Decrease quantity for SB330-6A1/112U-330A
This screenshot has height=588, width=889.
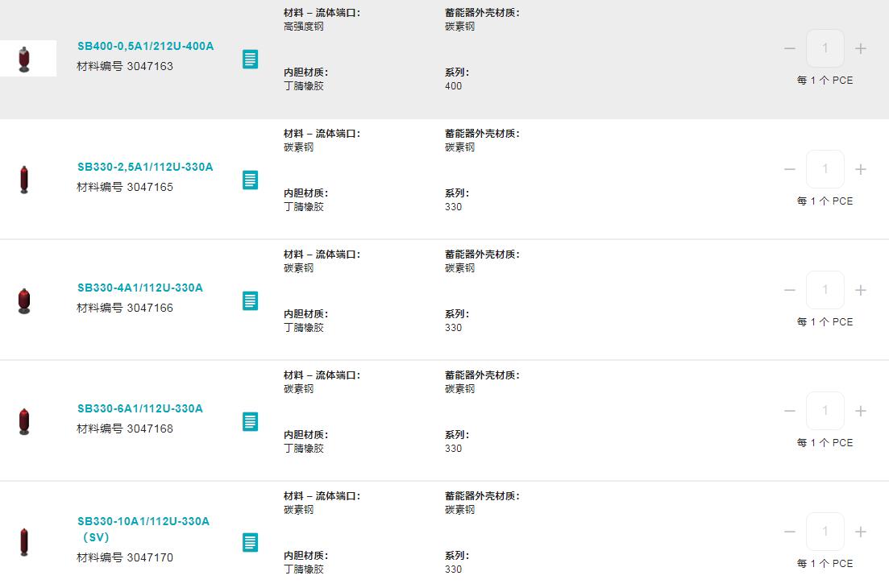[790, 411]
